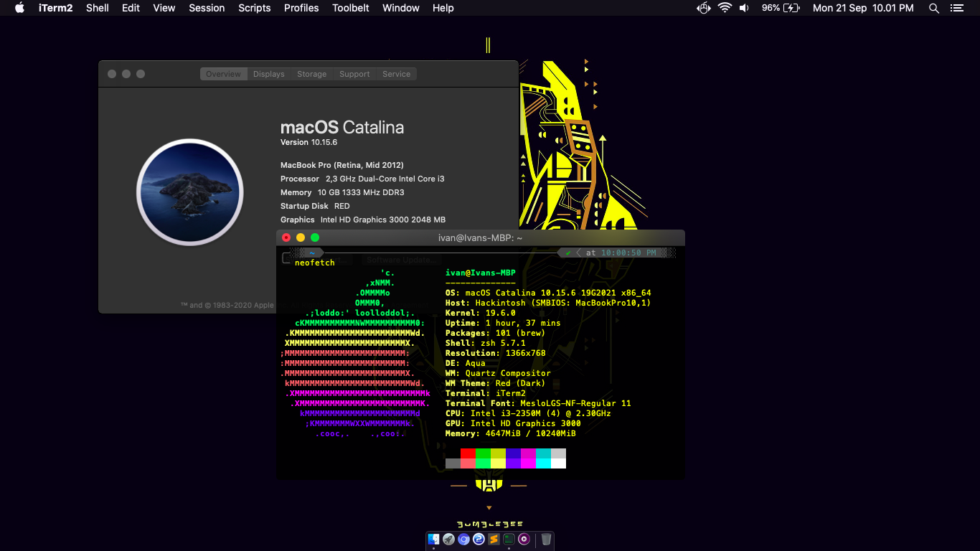Switch to the Storage tab
This screenshot has width=980, height=551.
point(312,74)
